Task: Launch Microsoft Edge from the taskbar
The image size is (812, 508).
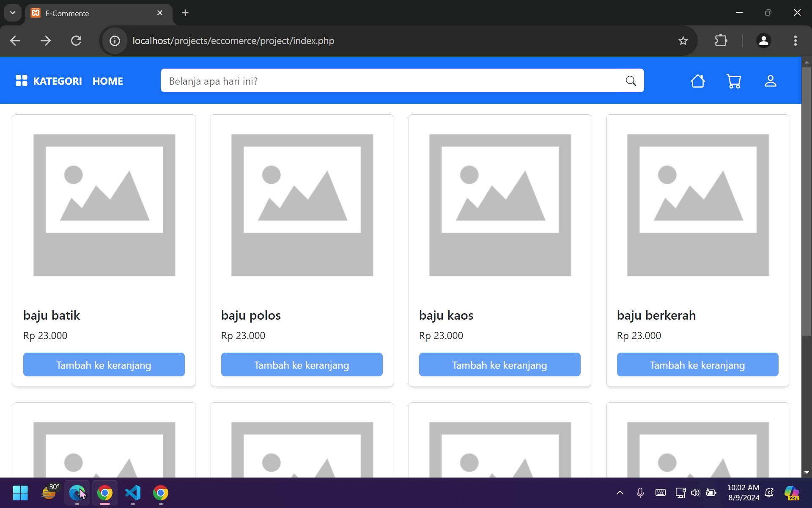Action: pos(77,493)
